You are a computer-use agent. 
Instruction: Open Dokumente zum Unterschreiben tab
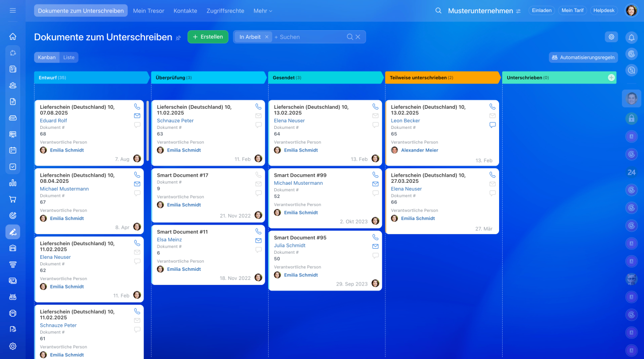pos(81,11)
